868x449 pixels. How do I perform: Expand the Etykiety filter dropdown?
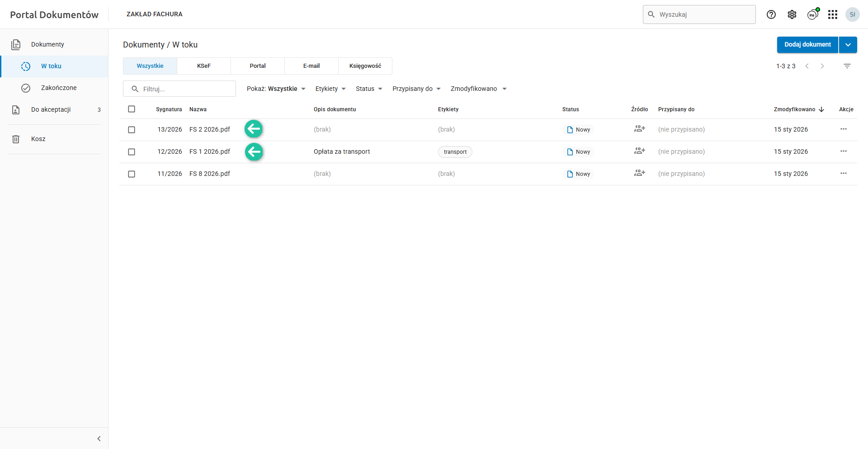coord(330,89)
